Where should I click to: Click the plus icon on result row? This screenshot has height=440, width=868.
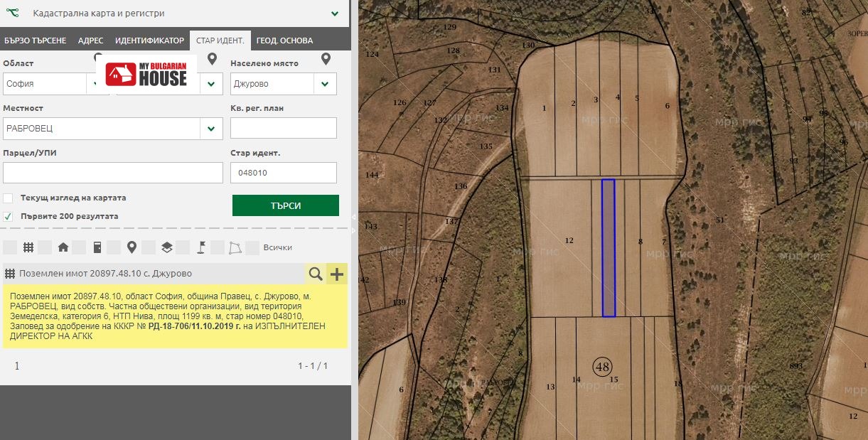pos(336,274)
